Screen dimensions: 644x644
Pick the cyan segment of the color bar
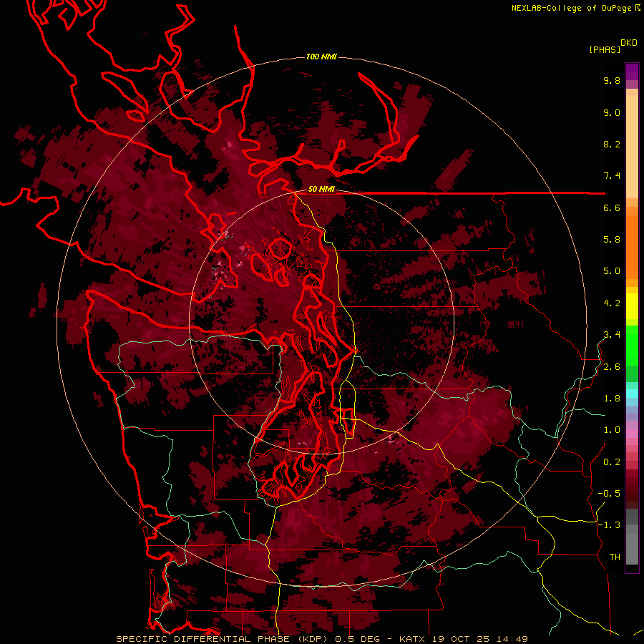tap(632, 394)
